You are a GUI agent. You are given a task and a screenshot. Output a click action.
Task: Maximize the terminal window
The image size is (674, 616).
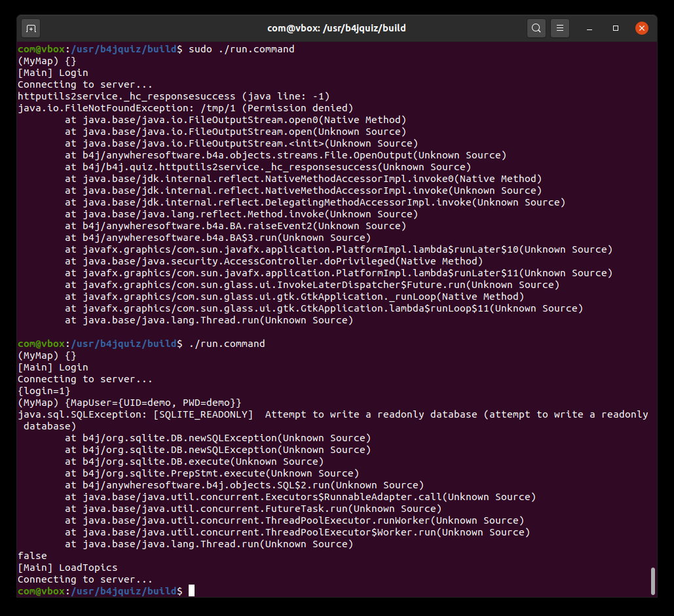click(x=616, y=28)
